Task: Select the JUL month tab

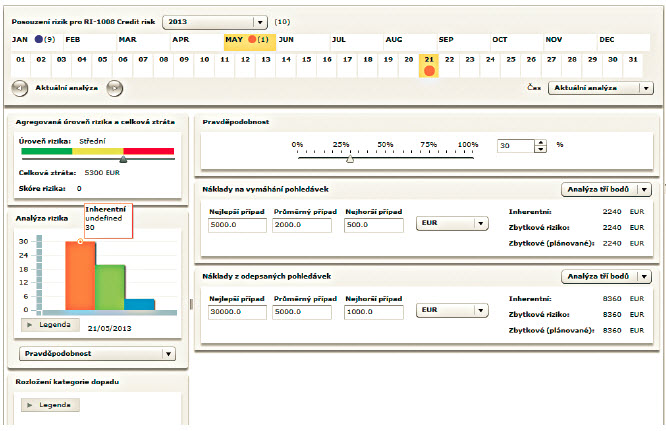Action: click(x=357, y=42)
